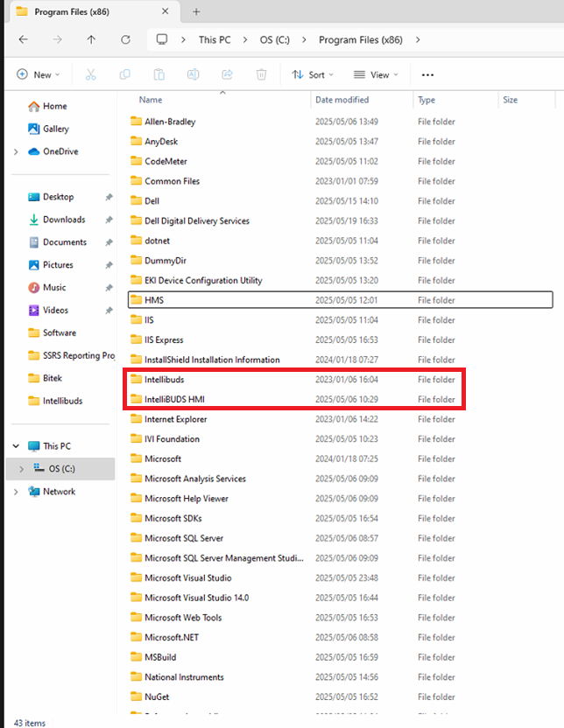Image resolution: width=564 pixels, height=728 pixels.
Task: Open Software folder in sidebar
Action: click(x=52, y=332)
